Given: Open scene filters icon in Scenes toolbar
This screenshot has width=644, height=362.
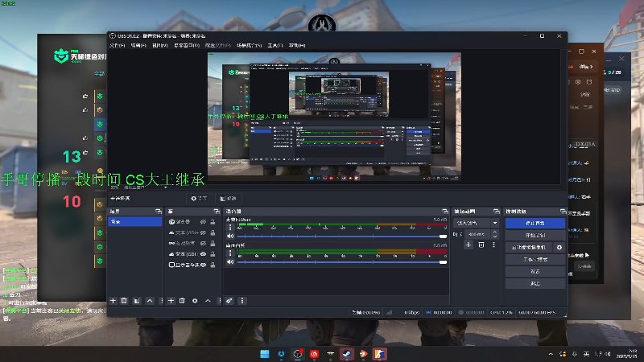Looking at the screenshot, I should pos(137,301).
